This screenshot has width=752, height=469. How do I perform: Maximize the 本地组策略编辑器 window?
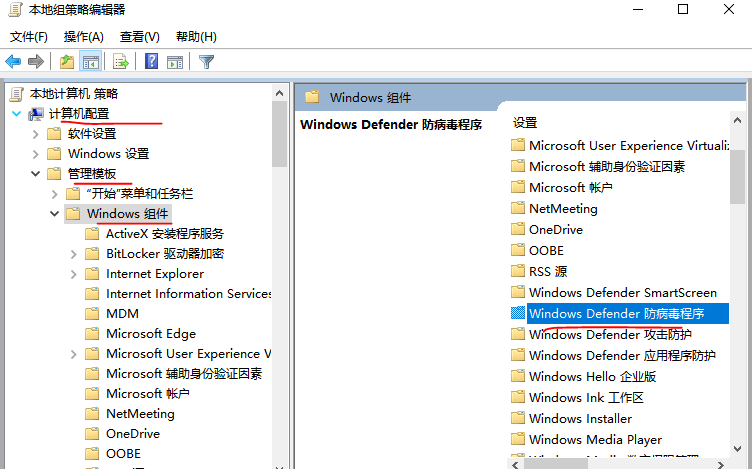pyautogui.click(x=683, y=9)
